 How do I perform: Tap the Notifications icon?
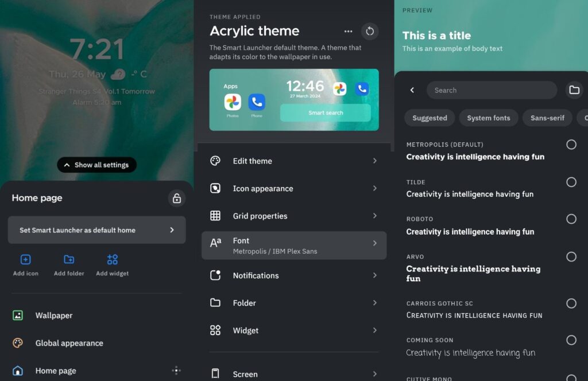click(215, 275)
